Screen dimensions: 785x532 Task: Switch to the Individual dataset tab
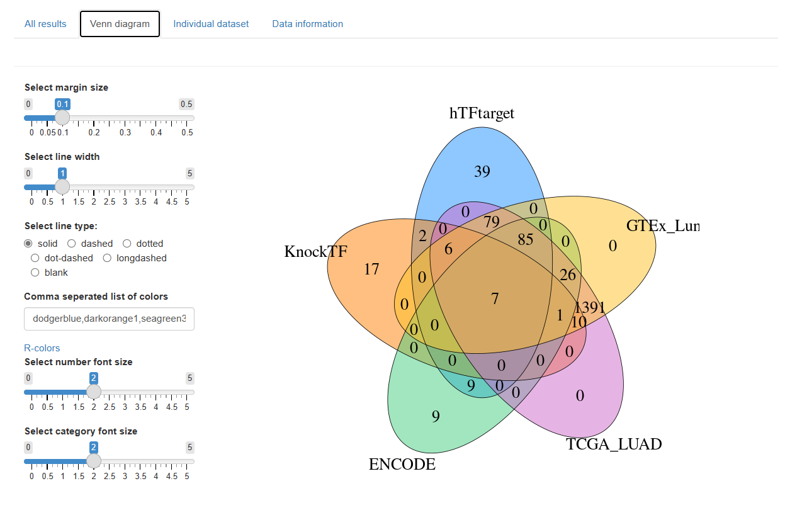[211, 24]
